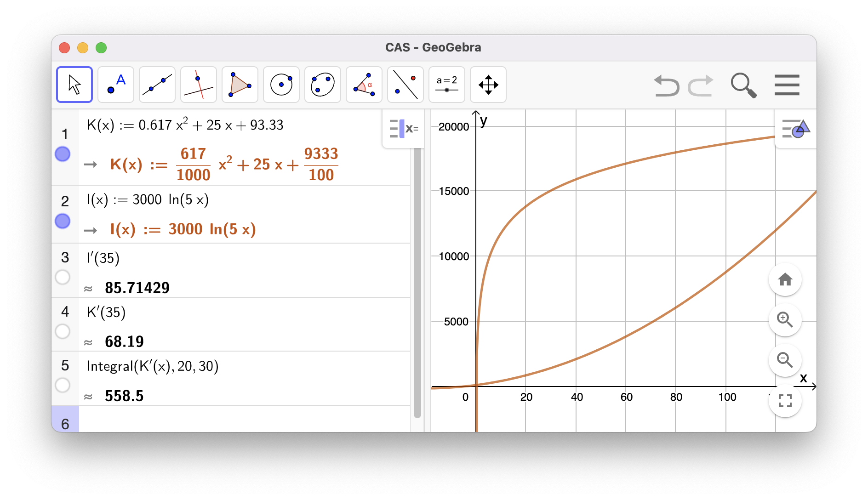Show row 4 K'(35) object marker
This screenshot has height=500, width=868.
click(x=63, y=331)
